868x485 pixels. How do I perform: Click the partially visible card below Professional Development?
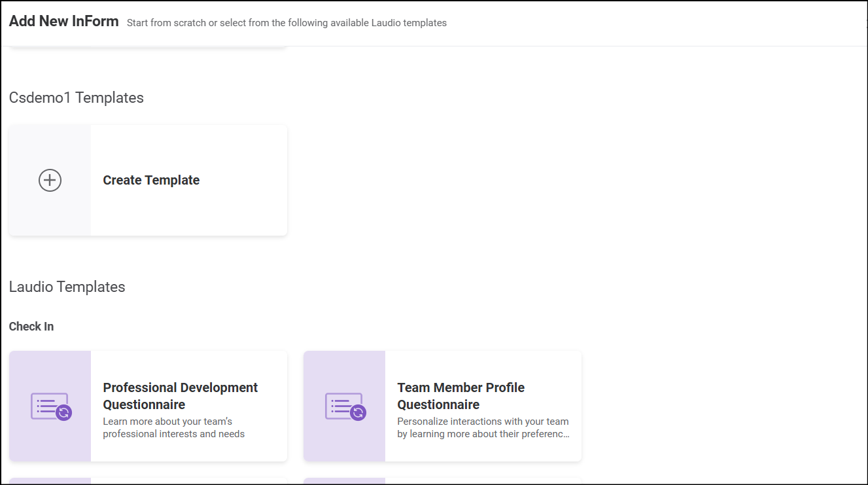[x=148, y=481]
